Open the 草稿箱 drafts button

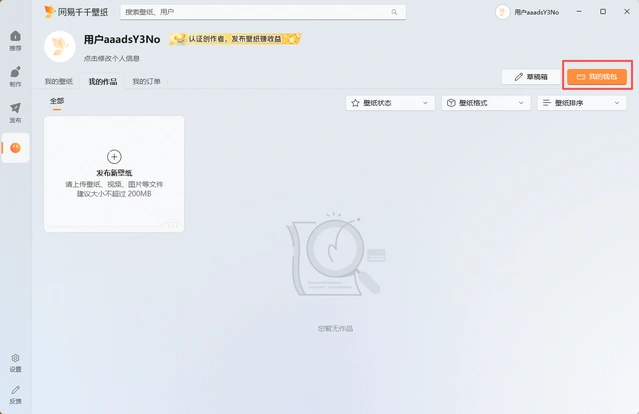click(530, 76)
